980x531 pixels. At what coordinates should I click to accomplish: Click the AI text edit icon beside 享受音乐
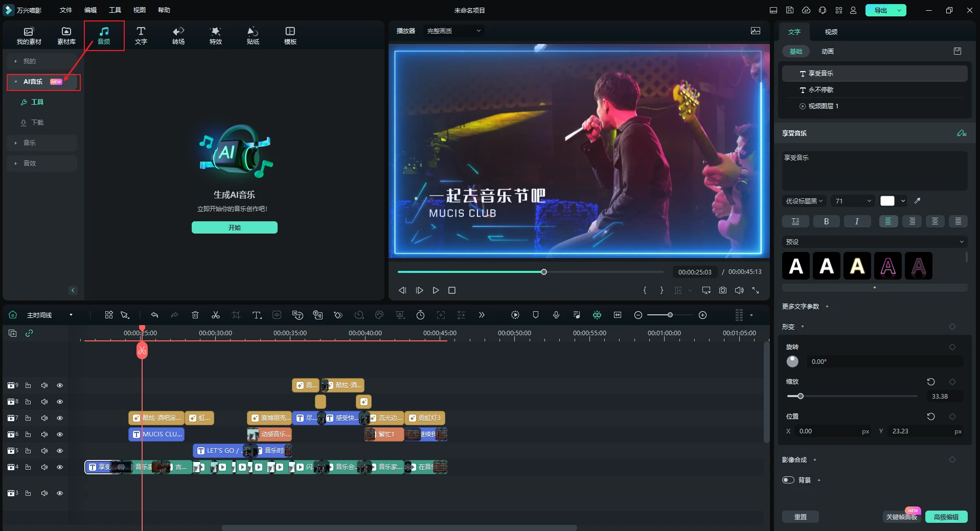point(962,133)
